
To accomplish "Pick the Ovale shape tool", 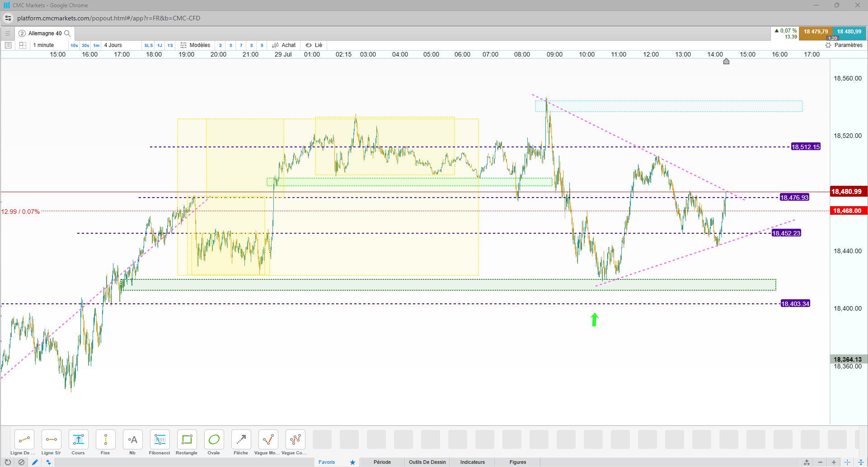I will coord(214,443).
